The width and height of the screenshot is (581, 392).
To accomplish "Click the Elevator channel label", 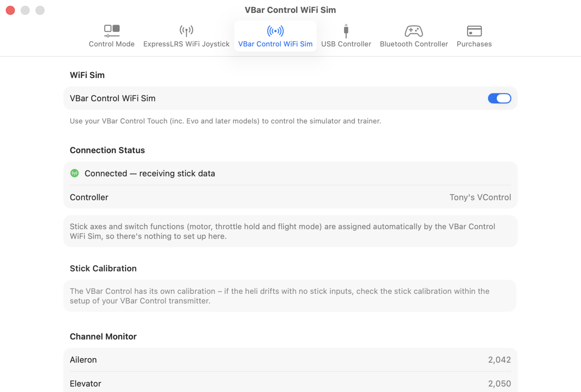I will tap(85, 384).
